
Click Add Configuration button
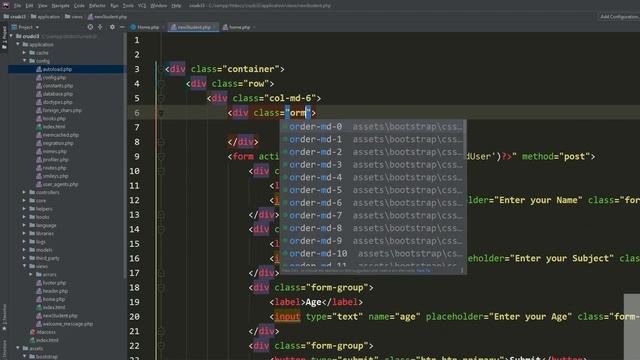(x=618, y=17)
